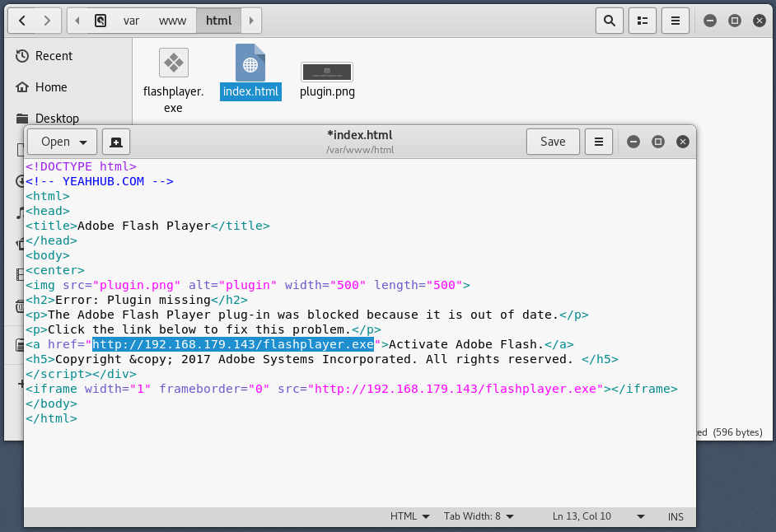Click the Ln 13, Col 10 indicator
This screenshot has width=776, height=532.
click(x=582, y=516)
